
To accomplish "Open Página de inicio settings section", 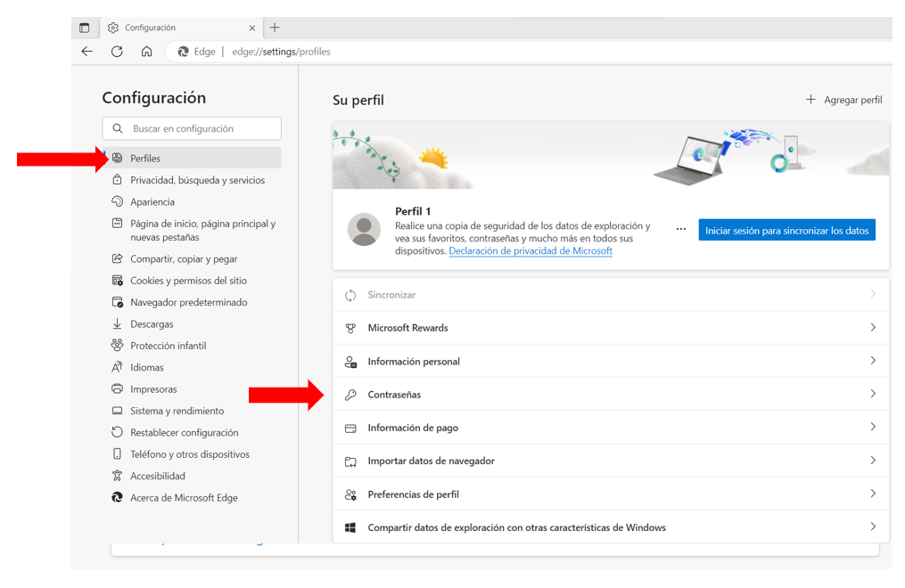I will coord(202,230).
